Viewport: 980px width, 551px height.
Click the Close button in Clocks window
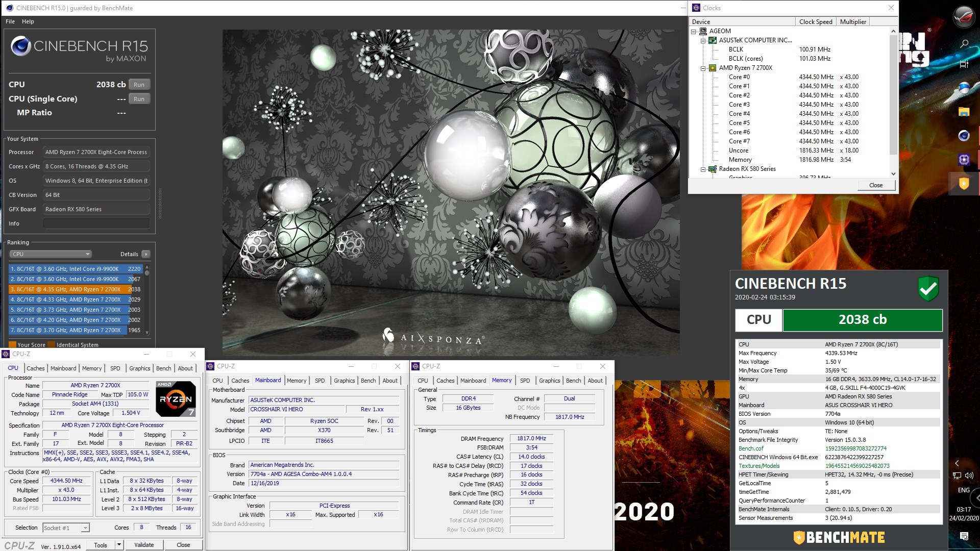876,185
